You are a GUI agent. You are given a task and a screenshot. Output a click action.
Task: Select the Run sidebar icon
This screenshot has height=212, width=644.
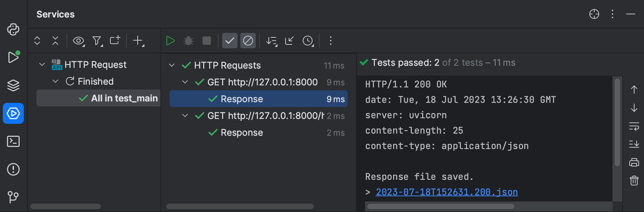pos(13,57)
